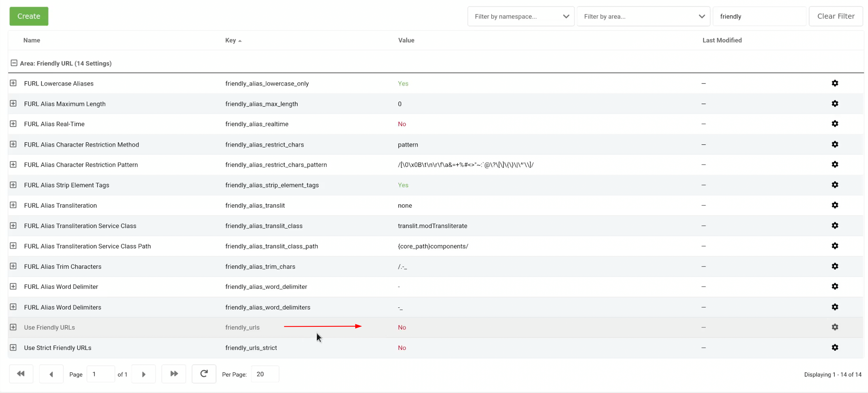Click the green Create button
This screenshot has width=868, height=393.
29,16
